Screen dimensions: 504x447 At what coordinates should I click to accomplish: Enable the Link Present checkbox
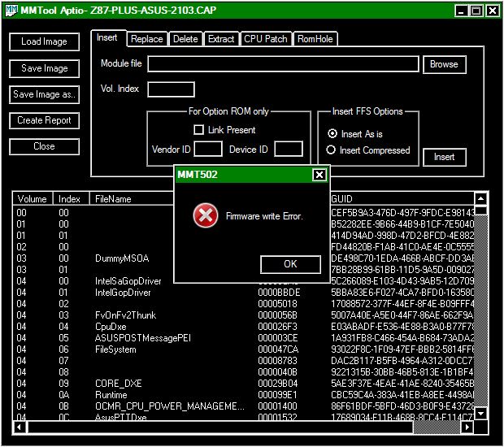pyautogui.click(x=199, y=130)
